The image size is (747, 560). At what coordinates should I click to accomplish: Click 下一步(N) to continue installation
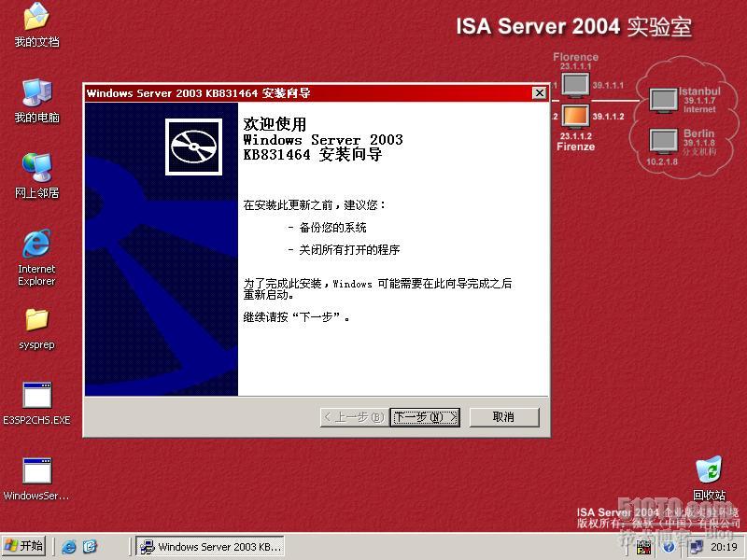tap(425, 417)
